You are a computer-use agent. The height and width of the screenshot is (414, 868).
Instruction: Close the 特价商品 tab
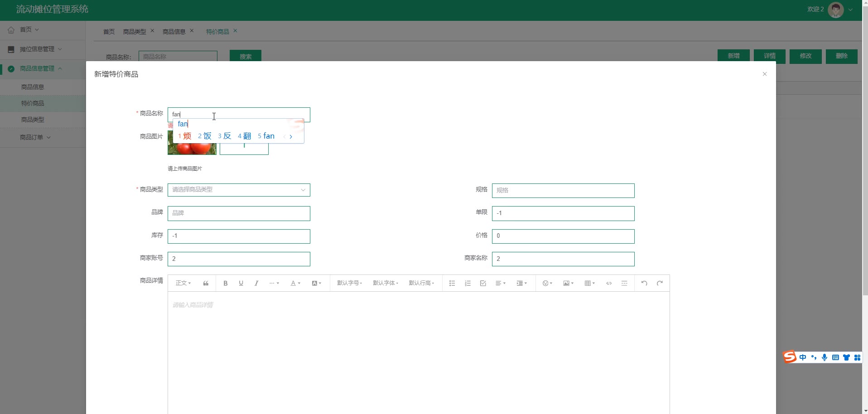pyautogui.click(x=235, y=31)
